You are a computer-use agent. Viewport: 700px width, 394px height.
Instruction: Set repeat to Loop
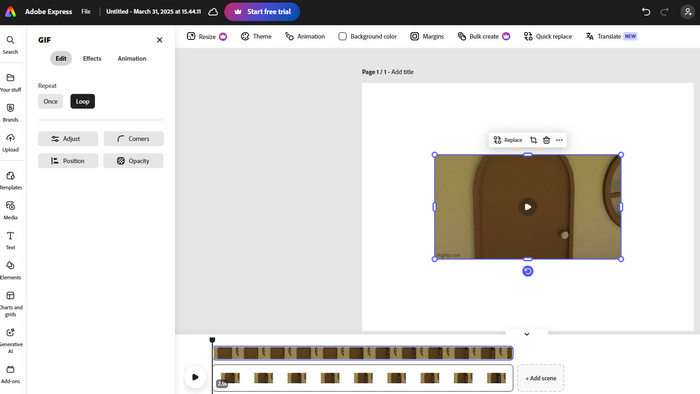[x=83, y=101]
